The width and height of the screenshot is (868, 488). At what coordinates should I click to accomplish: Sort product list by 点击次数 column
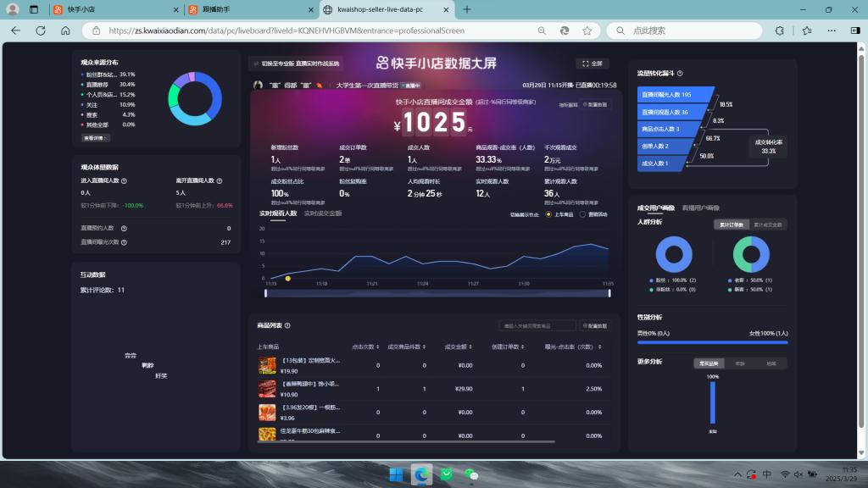pyautogui.click(x=366, y=347)
